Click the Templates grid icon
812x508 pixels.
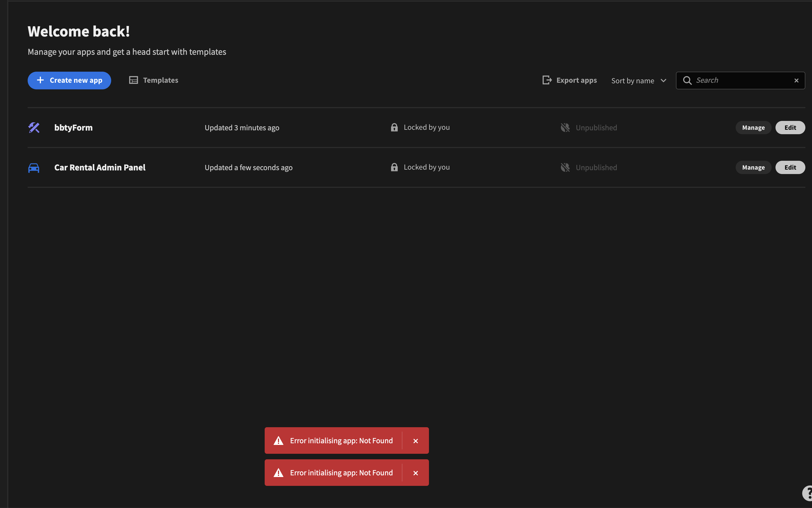pos(134,80)
